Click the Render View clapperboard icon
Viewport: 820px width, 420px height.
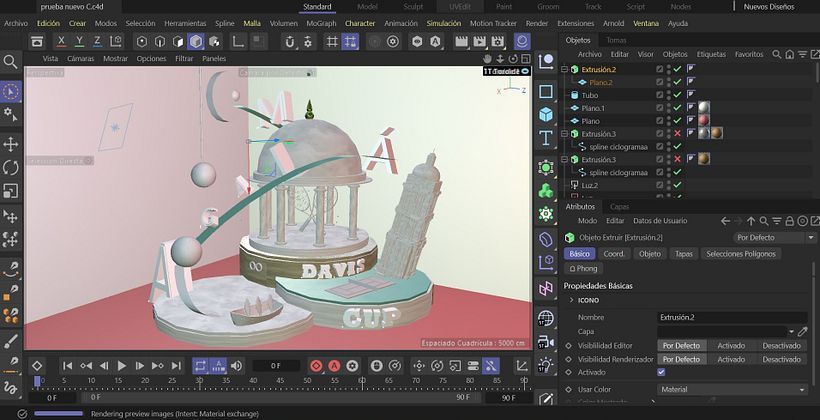coord(461,42)
